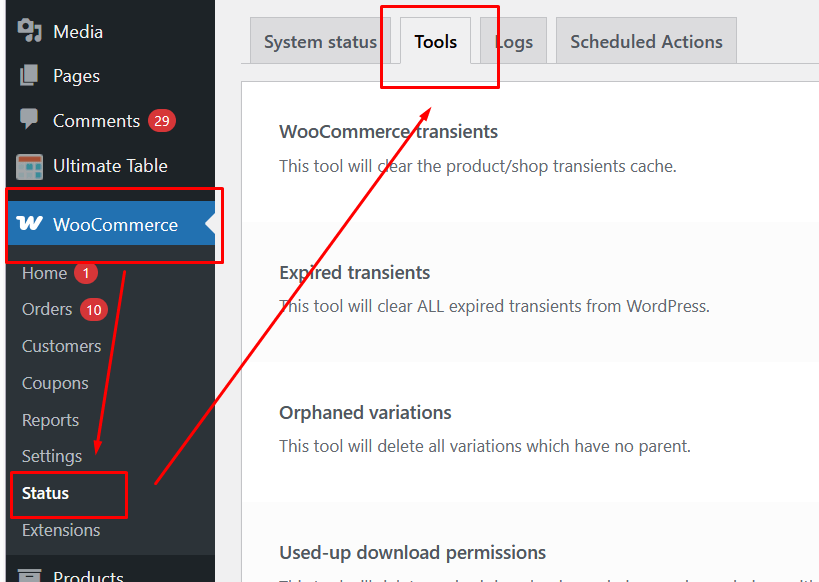This screenshot has width=819, height=582.
Task: Open the Coupons page
Action: (x=55, y=383)
